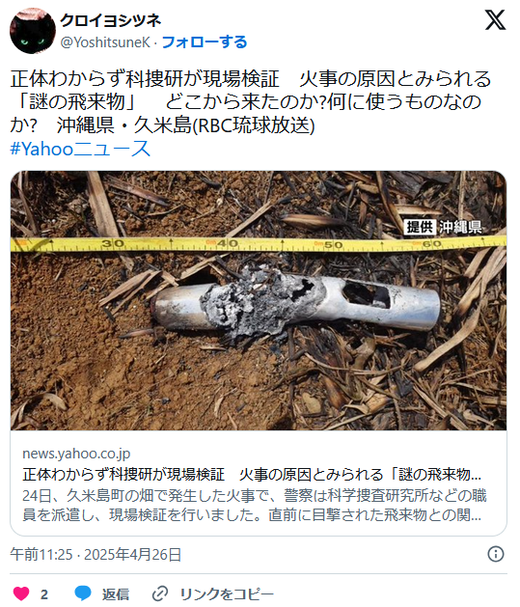520x607 pixels.
Task: Follow the account via フォローする
Action: click(x=204, y=42)
